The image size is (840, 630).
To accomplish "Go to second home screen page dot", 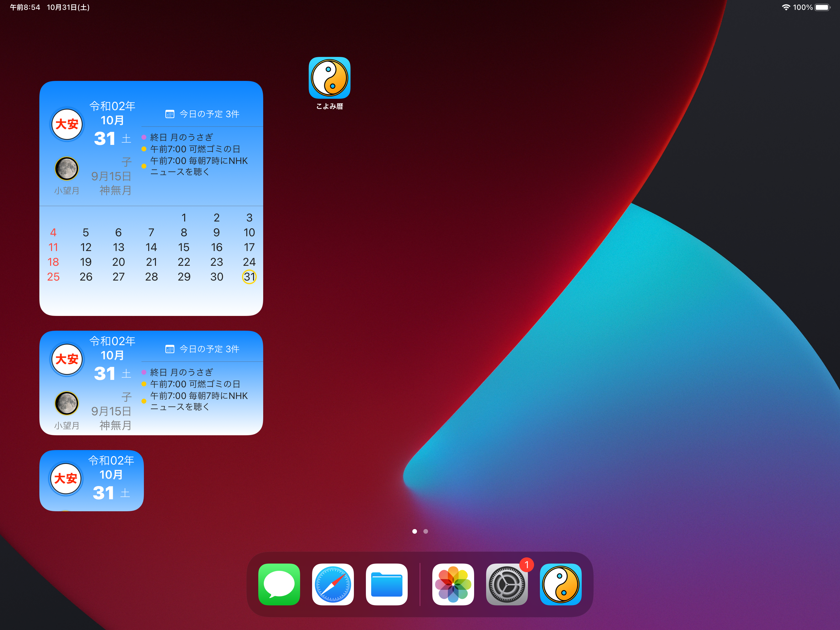I will coord(426,531).
